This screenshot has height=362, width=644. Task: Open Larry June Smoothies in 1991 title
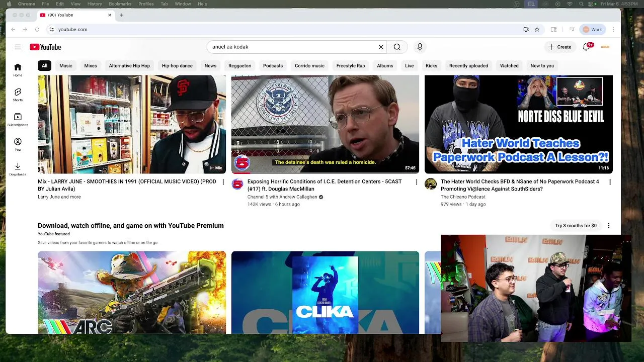point(127,185)
